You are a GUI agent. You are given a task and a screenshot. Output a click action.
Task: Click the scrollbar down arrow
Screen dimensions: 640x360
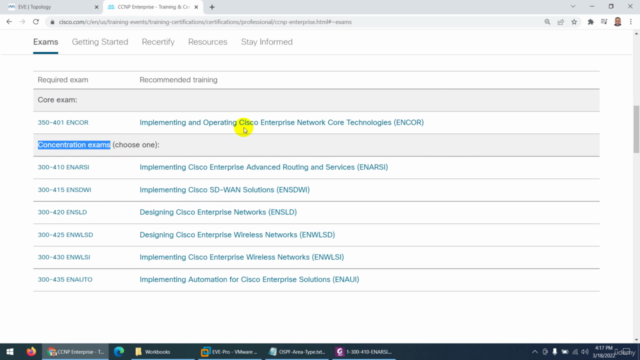(x=636, y=340)
